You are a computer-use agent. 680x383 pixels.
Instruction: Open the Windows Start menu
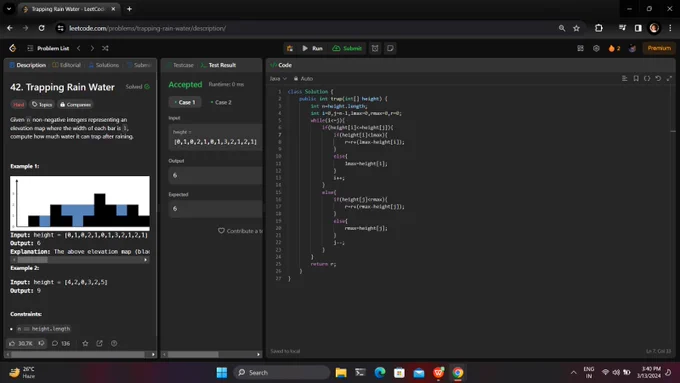click(222, 373)
